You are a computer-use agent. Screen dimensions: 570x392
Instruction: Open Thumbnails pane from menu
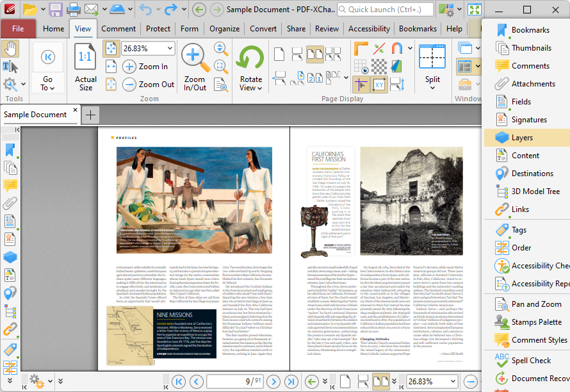click(526, 48)
